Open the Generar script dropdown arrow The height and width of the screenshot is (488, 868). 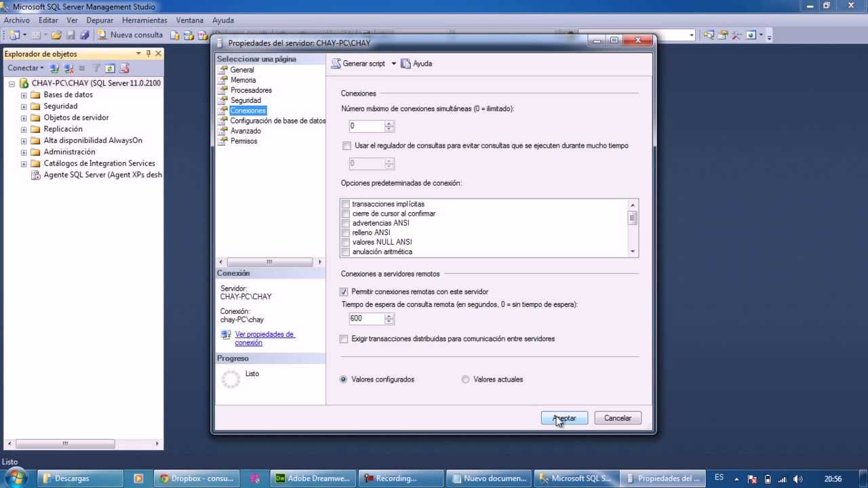coord(393,64)
